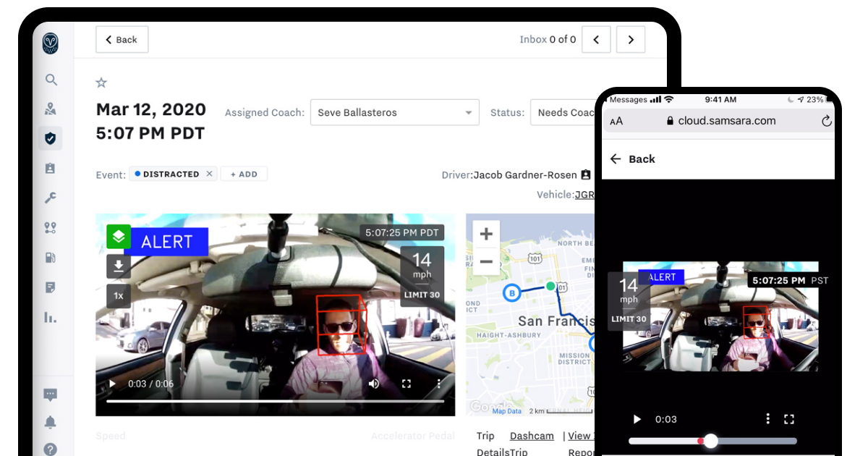Viewport: 868px width, 456px height.
Task: Star this safety event
Action: coord(101,83)
